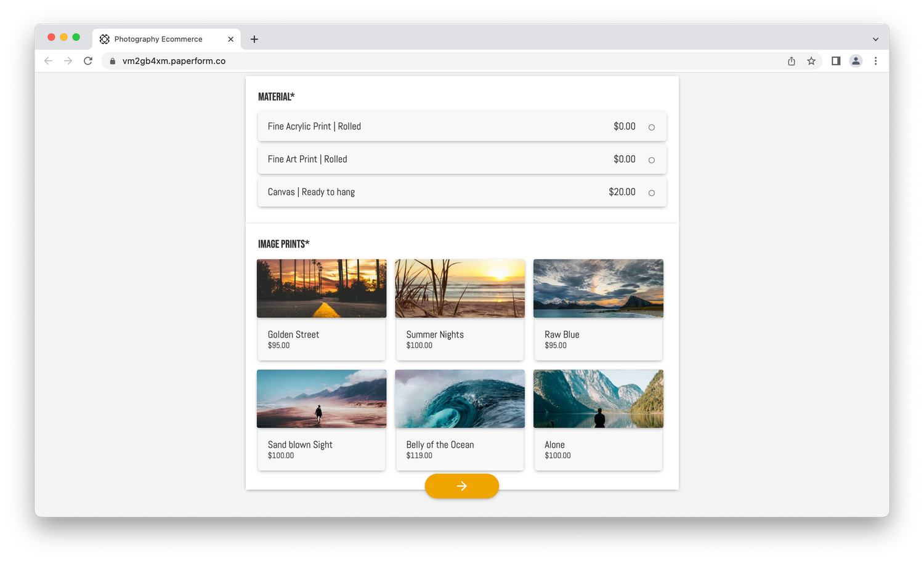The image size is (924, 563).
Task: Click the Raw Blue title text
Action: tap(562, 334)
